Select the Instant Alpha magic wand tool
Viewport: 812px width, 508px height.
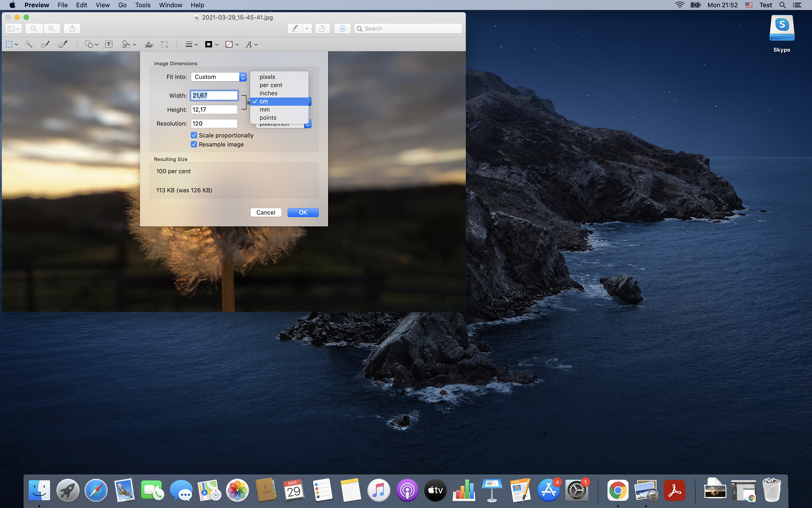[28, 44]
